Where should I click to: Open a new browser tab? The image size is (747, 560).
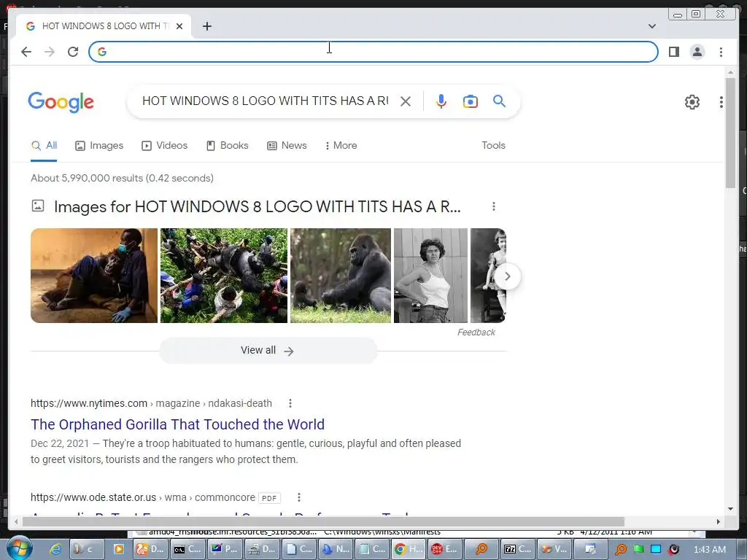206,26
